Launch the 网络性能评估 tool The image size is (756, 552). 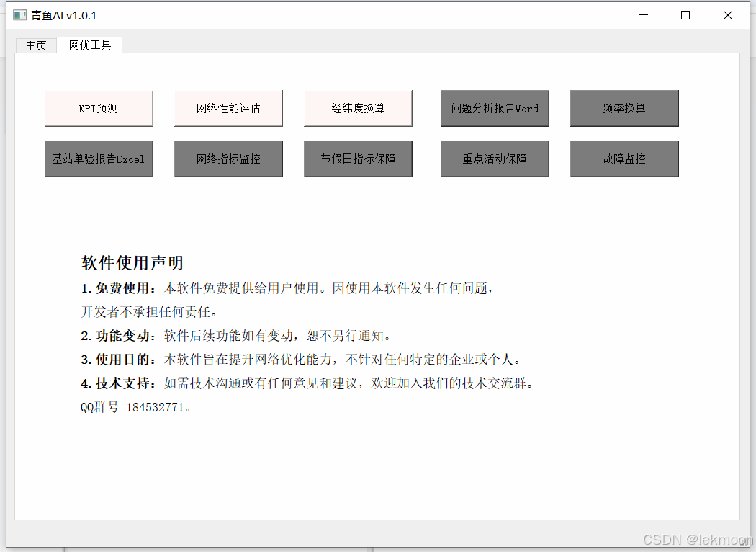click(228, 108)
